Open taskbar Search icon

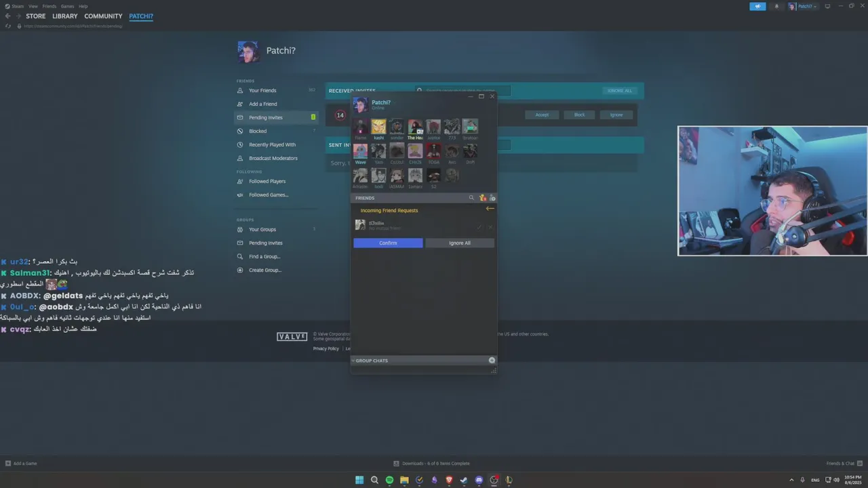[x=374, y=480]
